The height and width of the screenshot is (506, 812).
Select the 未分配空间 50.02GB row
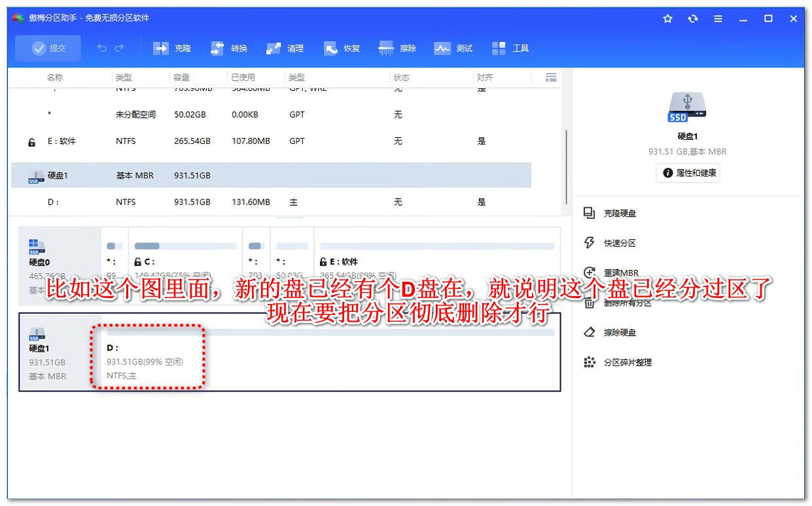(x=271, y=114)
